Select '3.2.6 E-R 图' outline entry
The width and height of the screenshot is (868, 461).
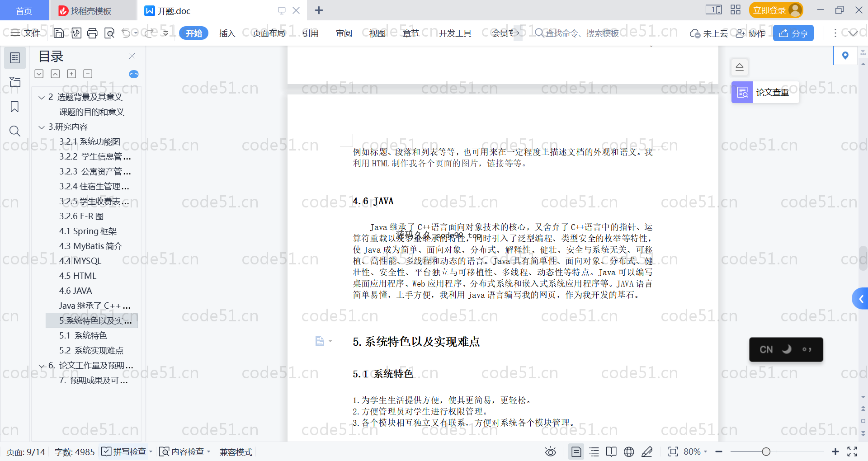pos(81,216)
